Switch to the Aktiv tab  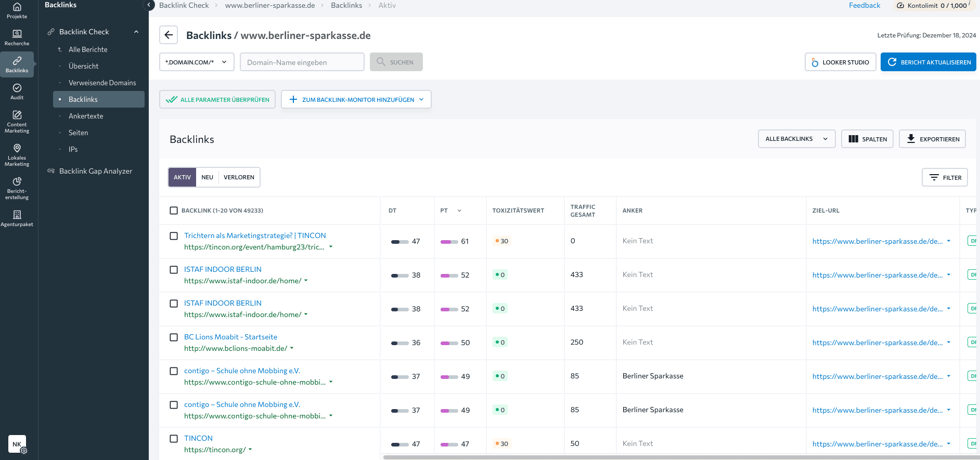(182, 177)
